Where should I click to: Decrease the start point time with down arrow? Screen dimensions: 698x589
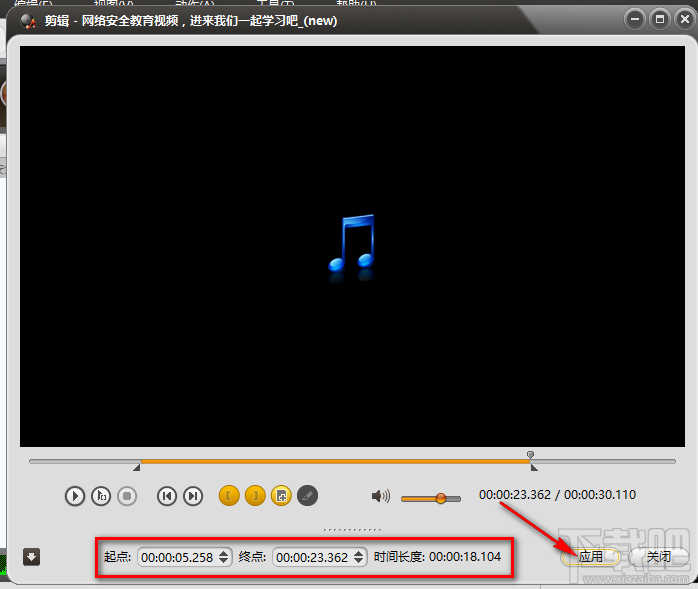pos(223,561)
